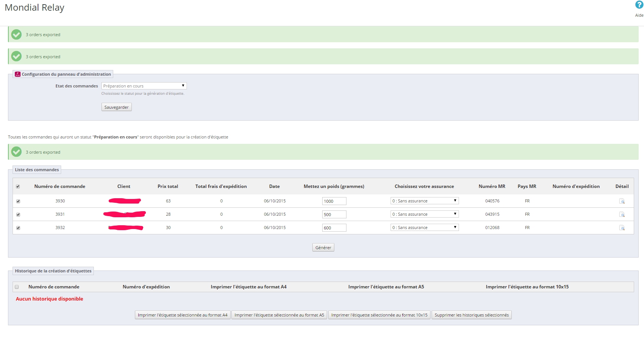Click the Total frais d'expédition header
Image resolution: width=644 pixels, height=339 pixels.
coord(221,186)
